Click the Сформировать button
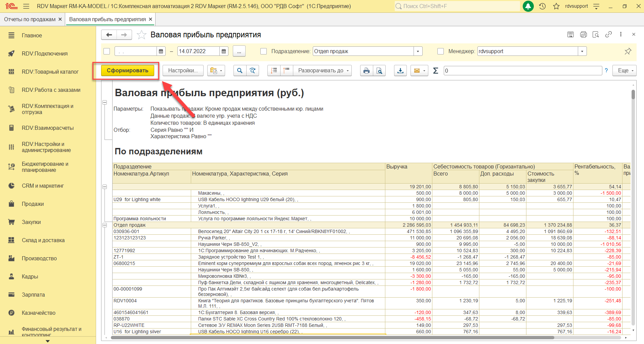The height and width of the screenshot is (344, 644). 127,71
